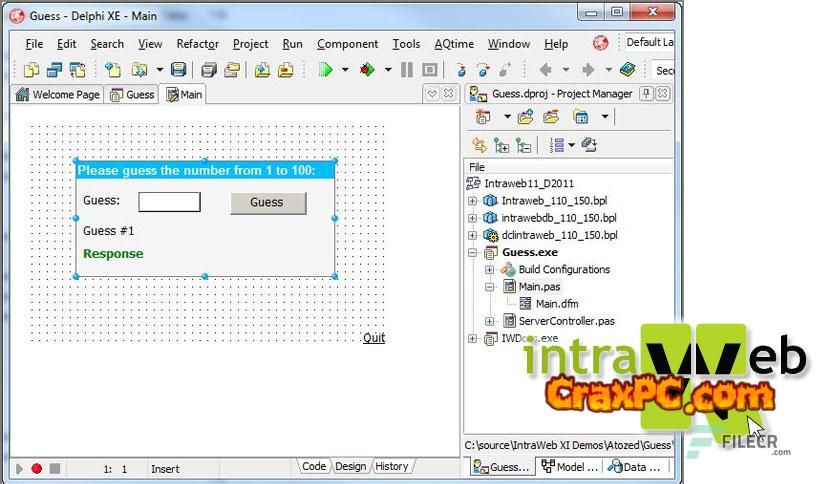836x484 pixels.
Task: Click the red macro record button
Action: (37, 468)
